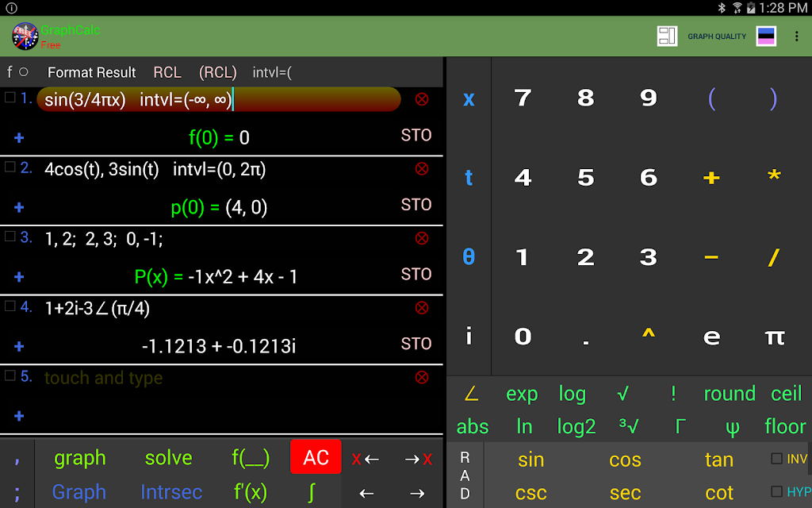812x508 pixels.
Task: Insert the multiplication asterisk
Action: click(x=774, y=175)
